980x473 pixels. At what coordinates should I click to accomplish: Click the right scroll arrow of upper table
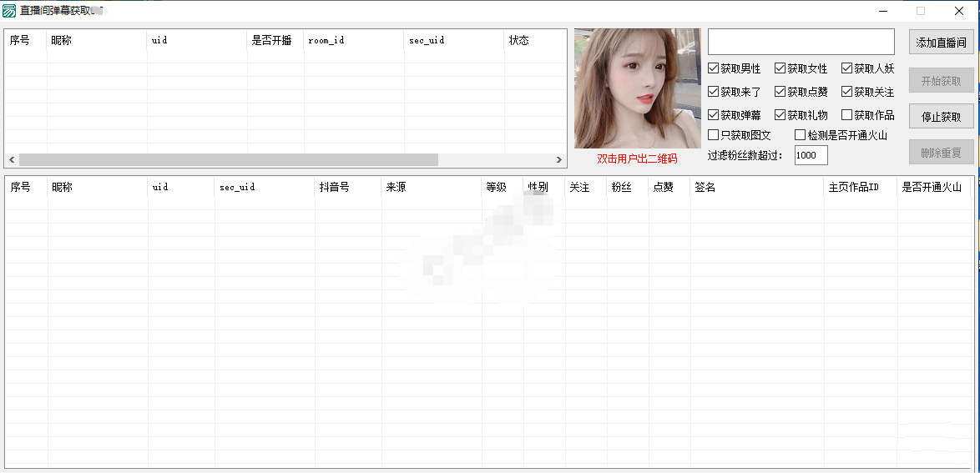coord(559,159)
